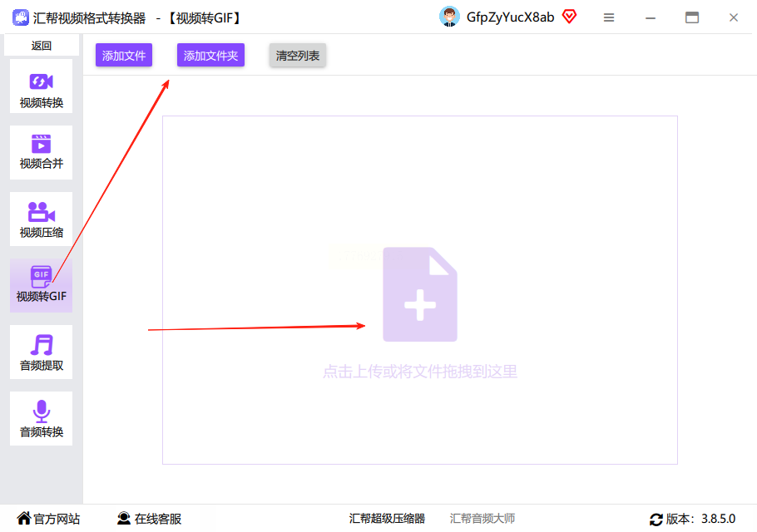Open the hamburger menu in title bar
Viewport: 757px width, 532px height.
(x=609, y=17)
